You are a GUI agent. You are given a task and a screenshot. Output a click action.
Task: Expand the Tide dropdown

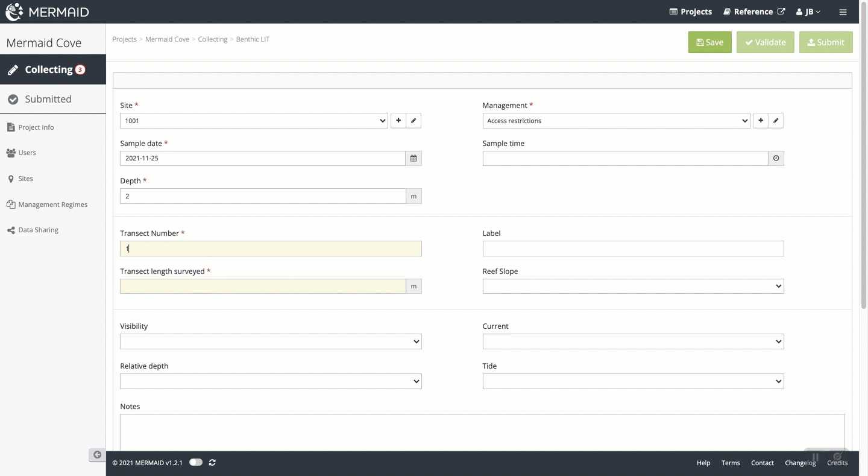pos(633,381)
